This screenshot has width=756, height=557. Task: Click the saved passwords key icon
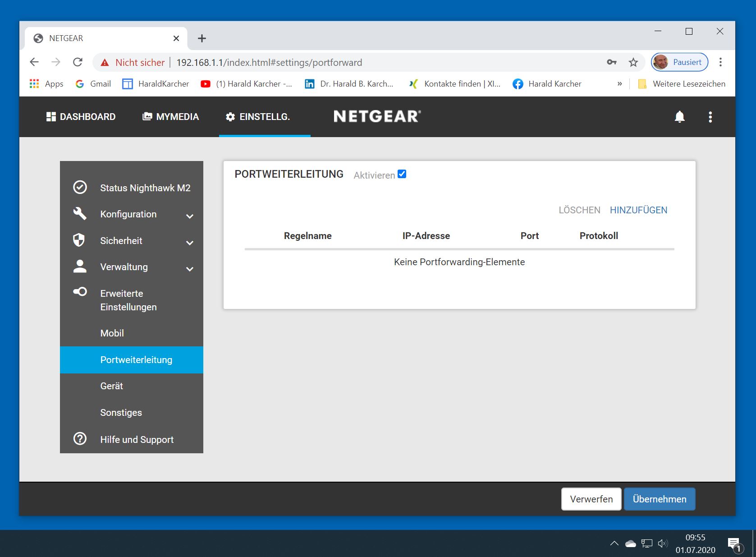click(x=611, y=62)
